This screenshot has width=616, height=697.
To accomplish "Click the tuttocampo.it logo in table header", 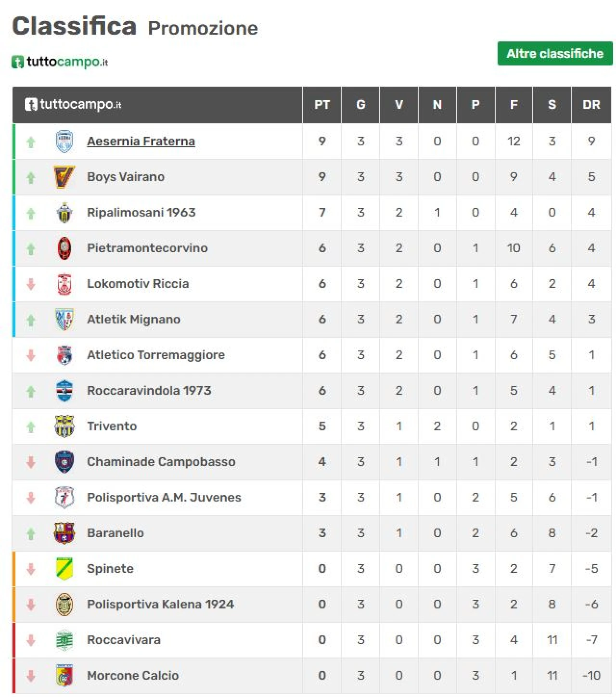I will (73, 104).
